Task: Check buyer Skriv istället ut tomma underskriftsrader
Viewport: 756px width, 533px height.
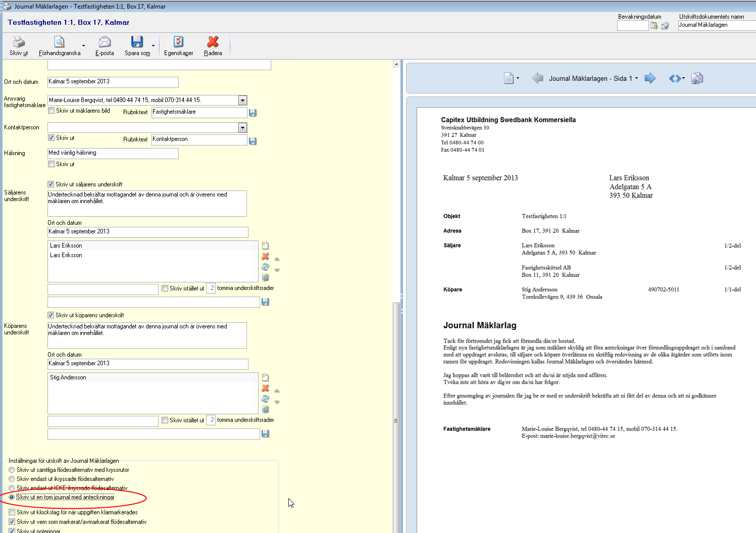Action: tap(165, 420)
